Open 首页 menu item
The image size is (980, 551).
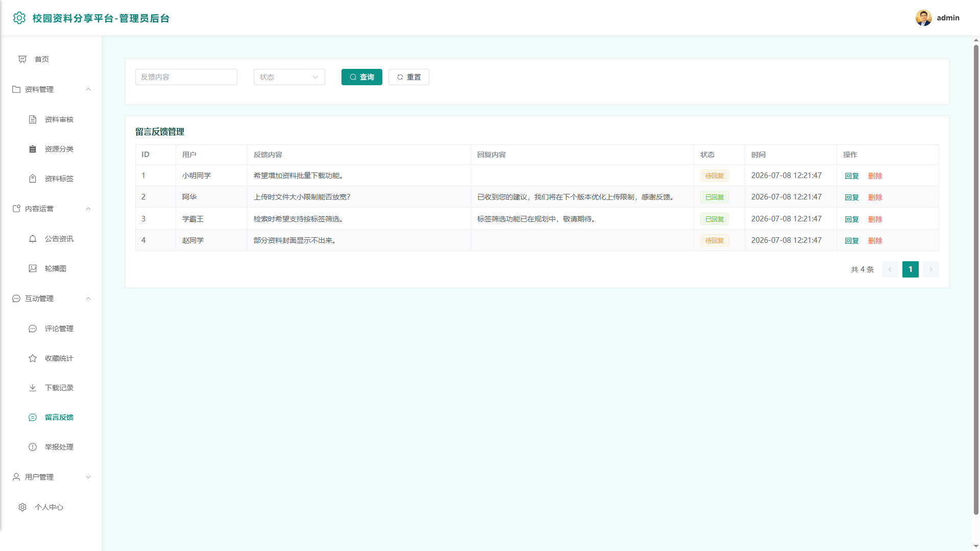(51, 59)
